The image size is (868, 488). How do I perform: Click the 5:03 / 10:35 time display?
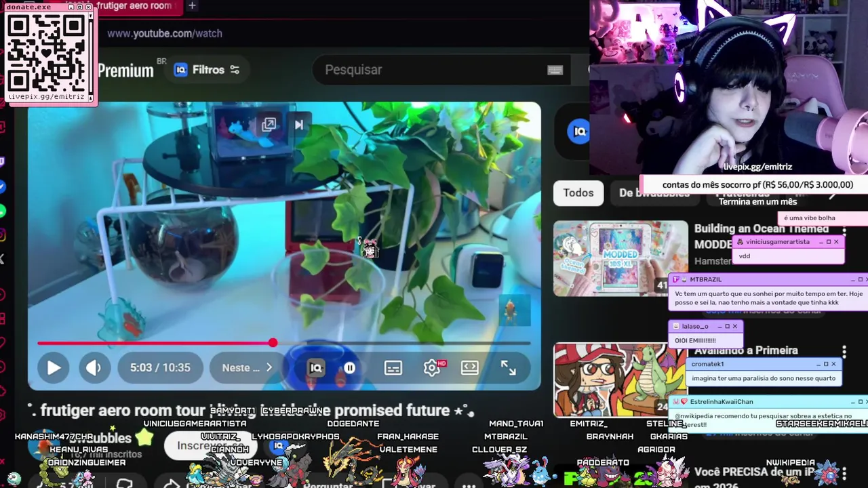(x=160, y=367)
